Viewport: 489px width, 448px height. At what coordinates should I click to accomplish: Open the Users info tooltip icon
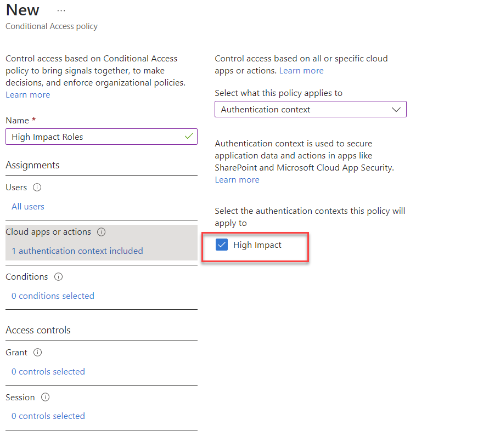coord(36,187)
